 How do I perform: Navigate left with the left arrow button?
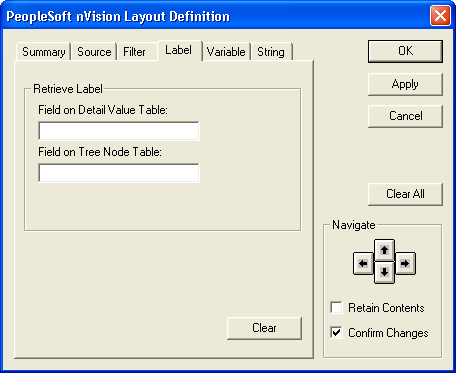pos(363,263)
